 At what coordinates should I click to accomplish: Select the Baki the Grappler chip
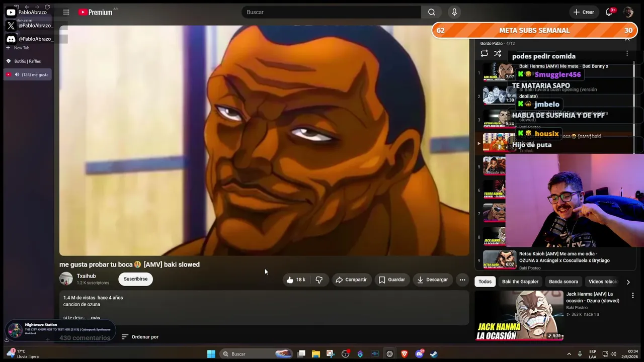coord(520,282)
